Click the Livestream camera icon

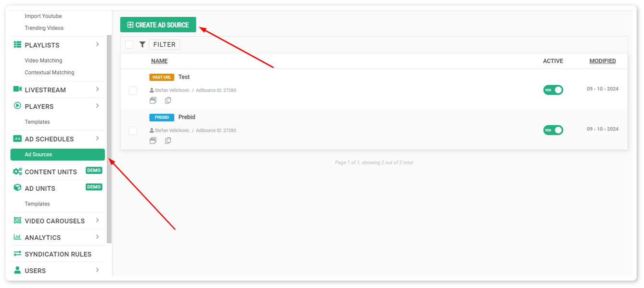click(17, 89)
